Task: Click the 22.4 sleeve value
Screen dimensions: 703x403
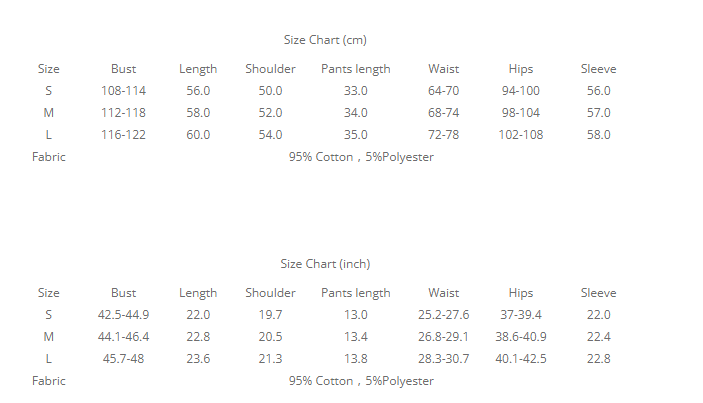Action: [598, 337]
